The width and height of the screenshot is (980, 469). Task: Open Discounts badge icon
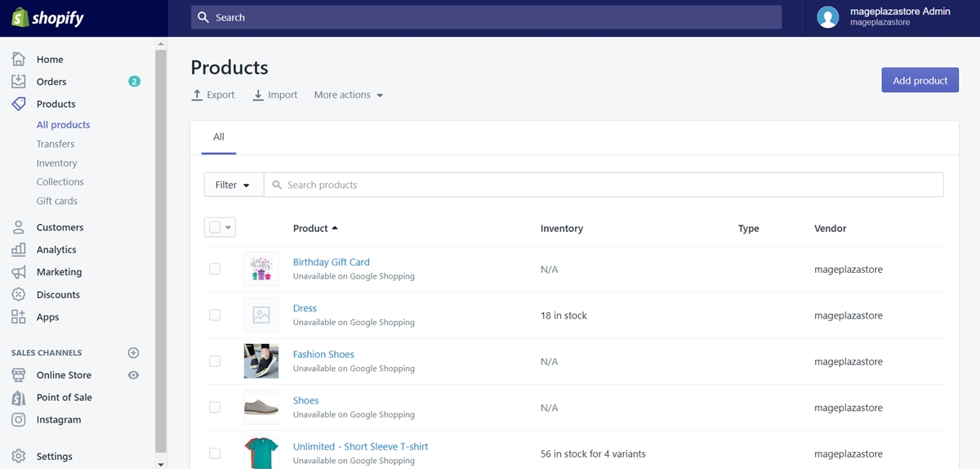pyautogui.click(x=19, y=295)
